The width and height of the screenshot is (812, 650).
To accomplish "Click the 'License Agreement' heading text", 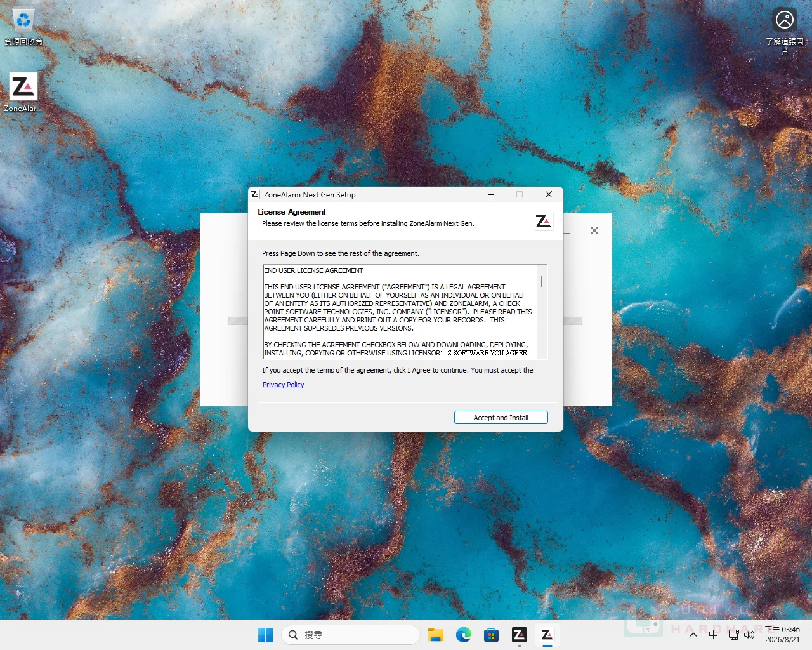I will (292, 212).
